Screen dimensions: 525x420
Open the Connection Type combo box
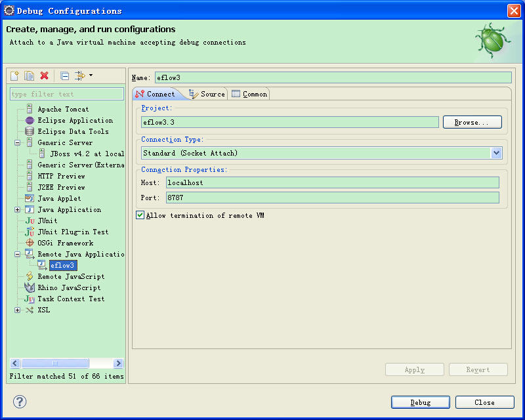(322, 153)
